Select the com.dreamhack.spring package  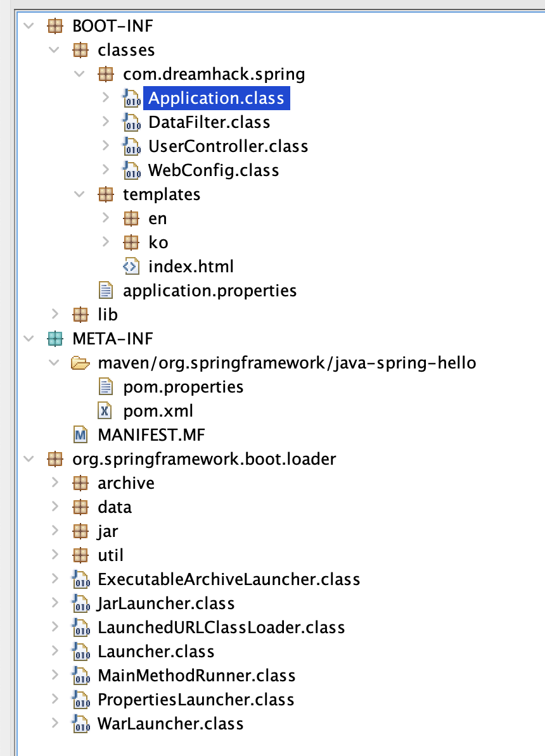pyautogui.click(x=214, y=74)
